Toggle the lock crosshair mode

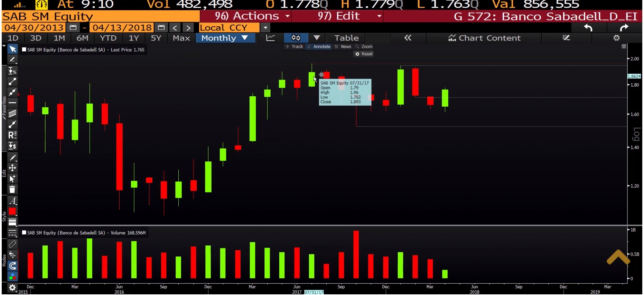click(x=12, y=255)
